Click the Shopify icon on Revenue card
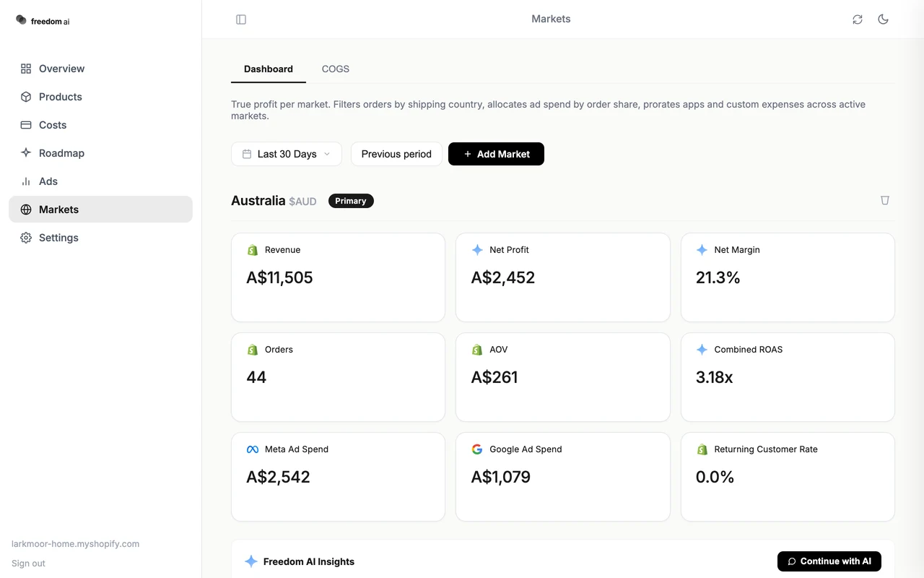The width and height of the screenshot is (924, 578). (253, 250)
